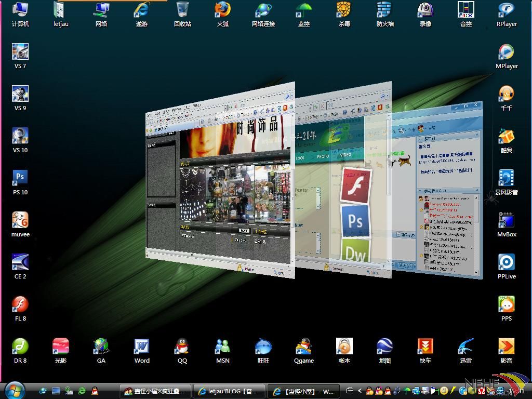Switch to 蛊怪小屋※疯狂蛊... taskbar button
The height and width of the screenshot is (399, 532).
pyautogui.click(x=155, y=391)
